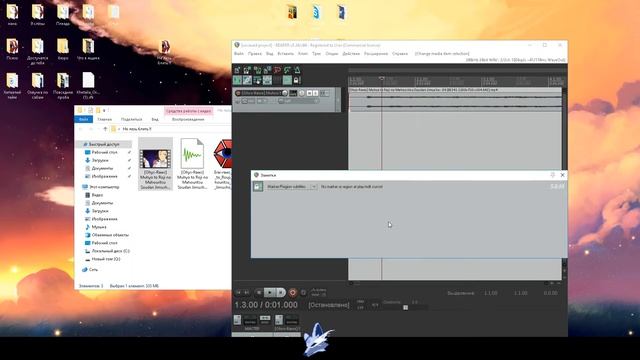The width and height of the screenshot is (640, 360).
Task: Click Go to end transport button
Action: pos(247,293)
